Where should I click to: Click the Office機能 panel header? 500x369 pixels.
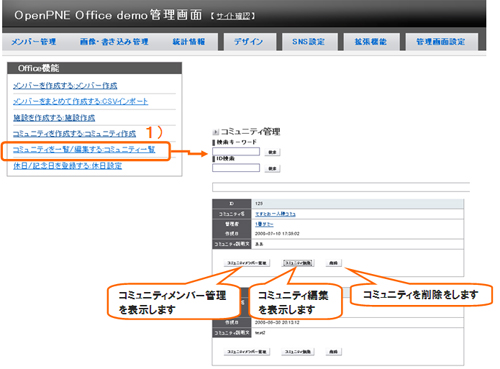pyautogui.click(x=94, y=68)
